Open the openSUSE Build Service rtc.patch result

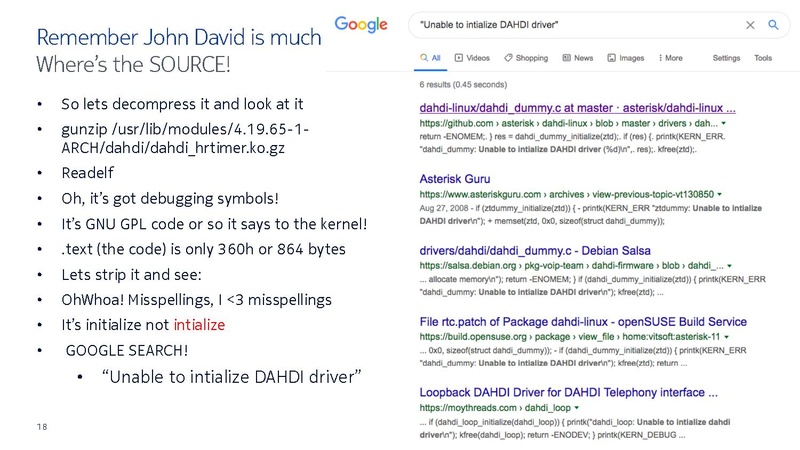click(x=582, y=322)
